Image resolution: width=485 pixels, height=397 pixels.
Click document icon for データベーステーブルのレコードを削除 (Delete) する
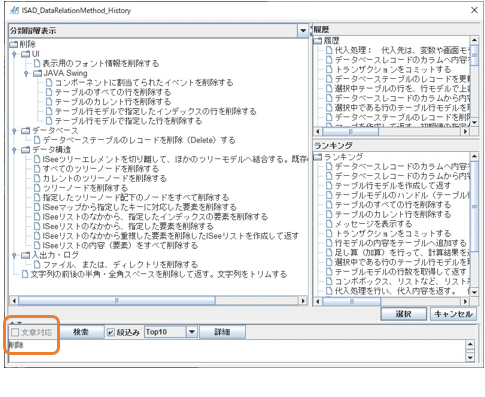37,140
